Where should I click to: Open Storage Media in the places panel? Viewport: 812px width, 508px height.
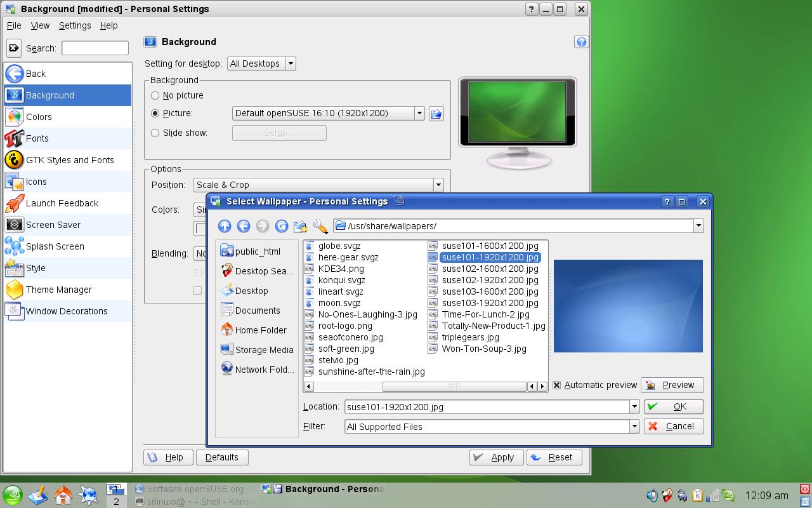tap(257, 350)
